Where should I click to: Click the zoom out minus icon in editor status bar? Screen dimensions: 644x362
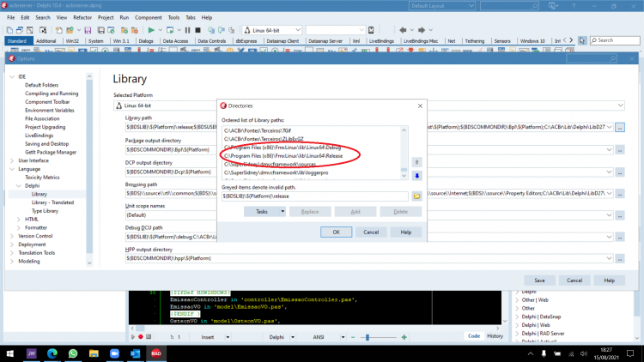click(x=353, y=337)
